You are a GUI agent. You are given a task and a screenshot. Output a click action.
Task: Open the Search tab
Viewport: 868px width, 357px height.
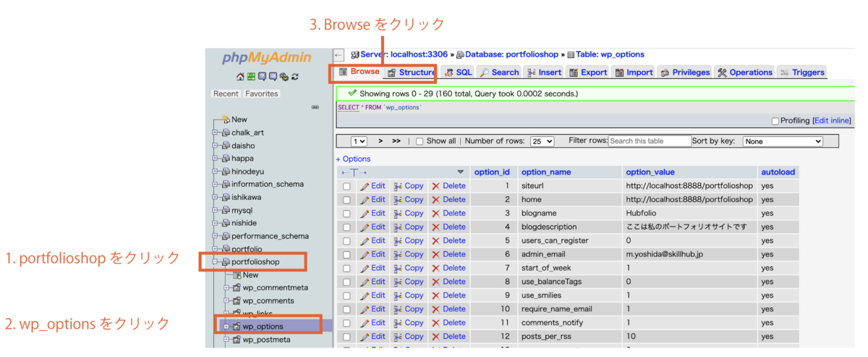click(x=500, y=72)
